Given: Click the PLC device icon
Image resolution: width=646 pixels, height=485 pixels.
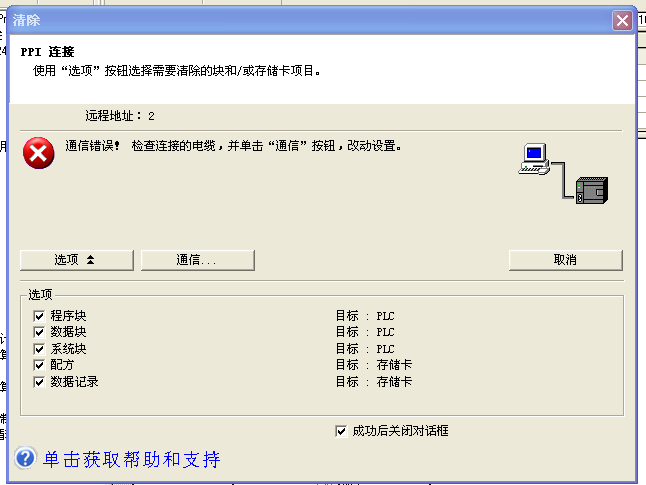Looking at the screenshot, I should pos(592,187).
